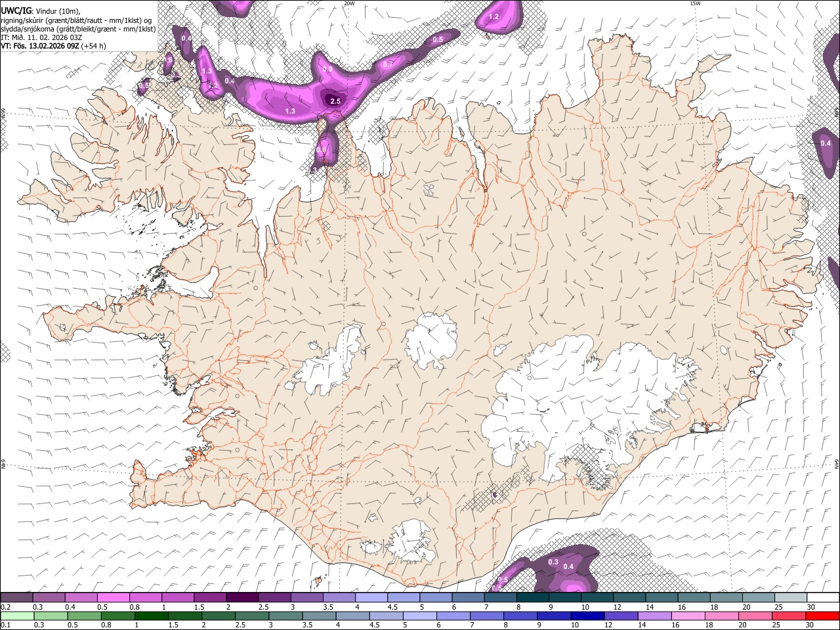The height and width of the screenshot is (630, 840).
Task: Pick upper legend swatch between 0.3 and 0.4
Action: coord(49,597)
